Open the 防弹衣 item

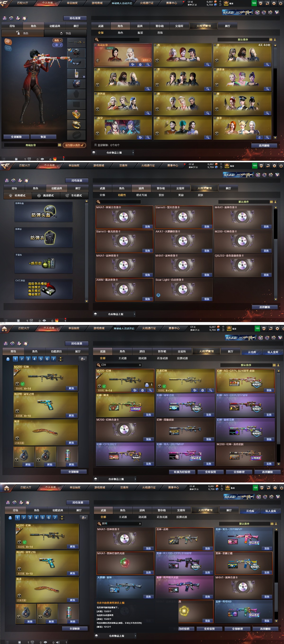pos(44,238)
